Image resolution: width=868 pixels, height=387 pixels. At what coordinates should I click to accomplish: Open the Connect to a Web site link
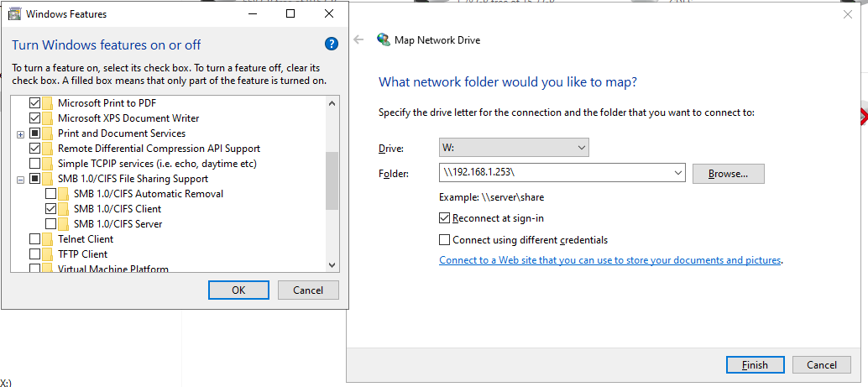coord(609,260)
